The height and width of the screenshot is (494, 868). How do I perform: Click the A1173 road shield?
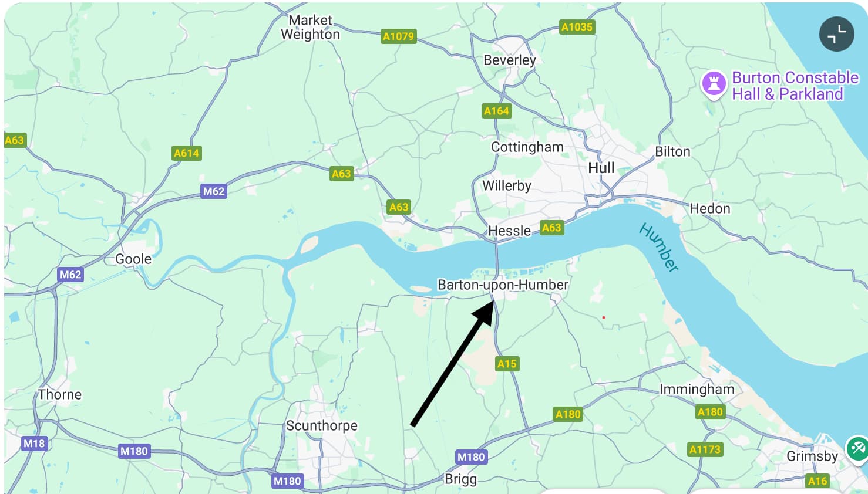[x=705, y=449]
